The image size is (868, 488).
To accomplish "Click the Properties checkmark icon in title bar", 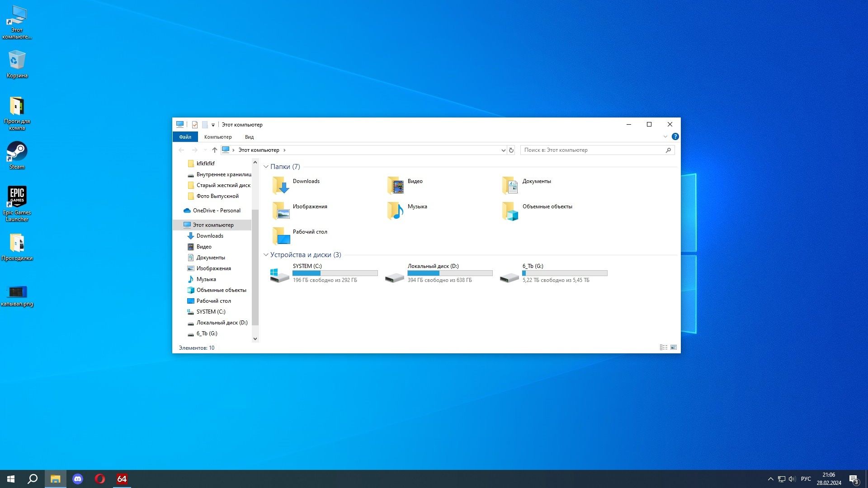I will (195, 125).
